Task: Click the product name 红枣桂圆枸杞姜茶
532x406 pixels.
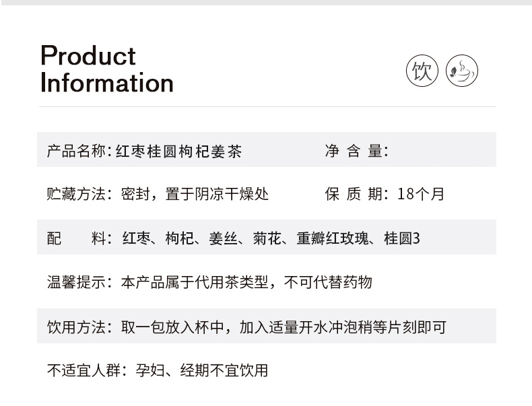Action: (178, 151)
